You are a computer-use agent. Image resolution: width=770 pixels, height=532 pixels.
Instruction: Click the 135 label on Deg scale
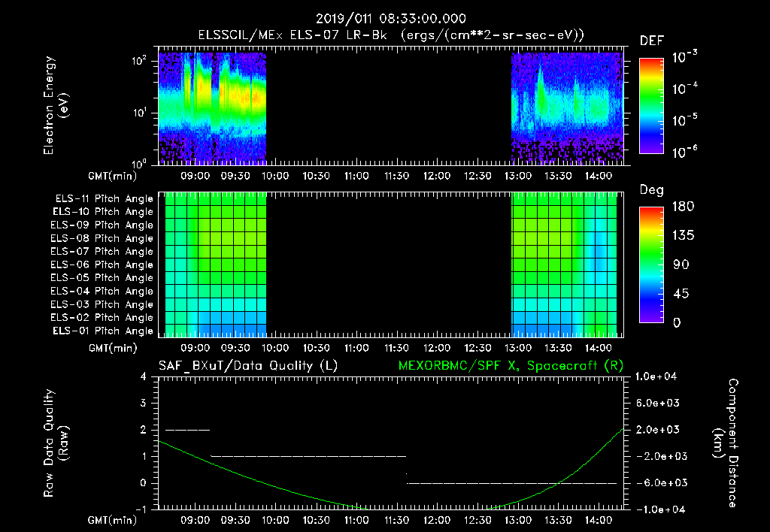pos(683,236)
